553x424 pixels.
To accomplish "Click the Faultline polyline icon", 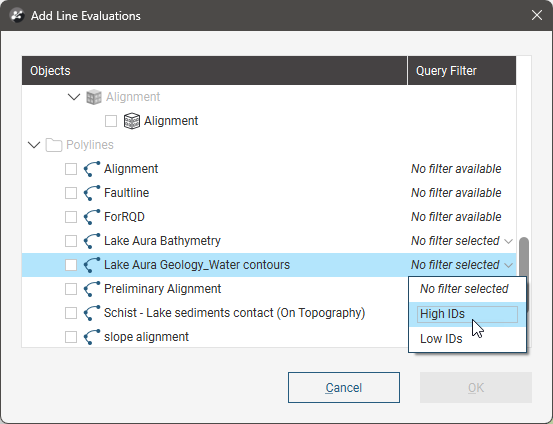I will click(92, 193).
